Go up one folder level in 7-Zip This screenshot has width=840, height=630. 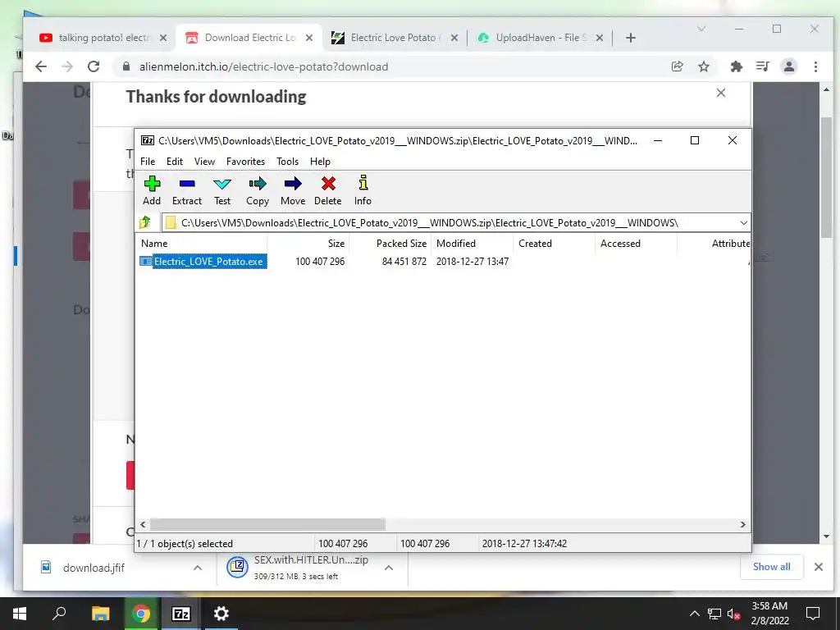[145, 222]
